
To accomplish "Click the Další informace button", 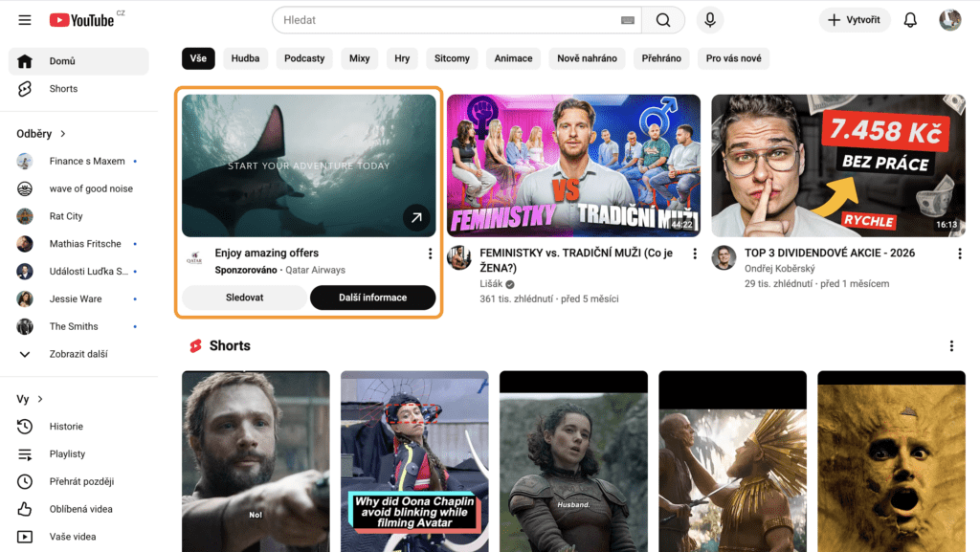I will click(372, 298).
